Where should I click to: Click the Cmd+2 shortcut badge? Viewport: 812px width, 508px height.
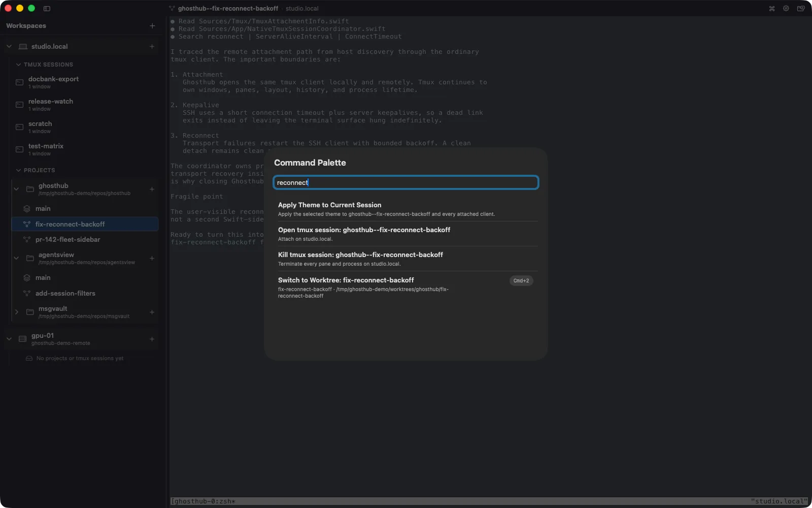(x=521, y=280)
